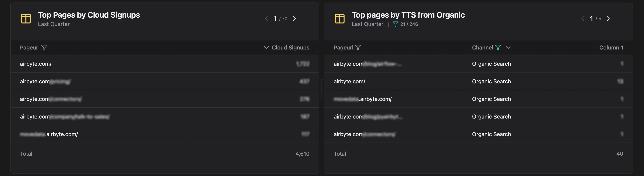Click Organic Search in the first TTS row
The image size is (644, 176).
pos(491,64)
